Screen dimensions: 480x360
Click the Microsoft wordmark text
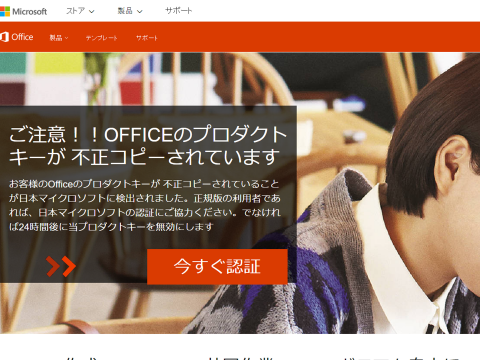click(x=30, y=11)
